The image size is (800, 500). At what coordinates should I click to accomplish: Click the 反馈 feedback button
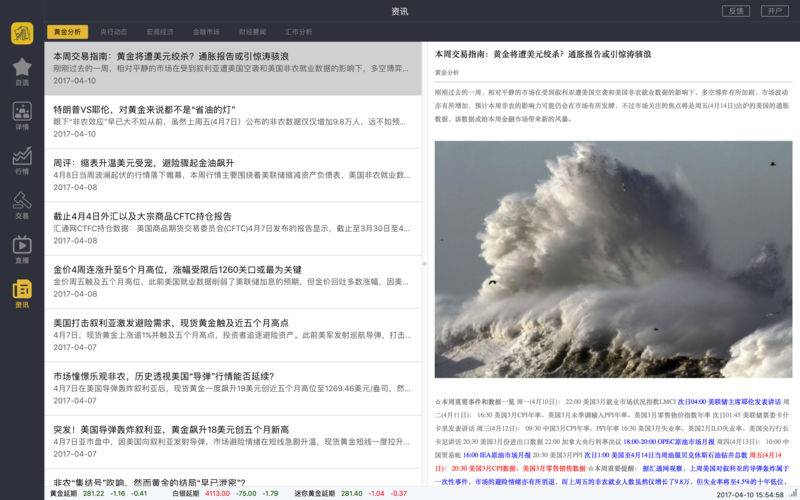pos(736,11)
